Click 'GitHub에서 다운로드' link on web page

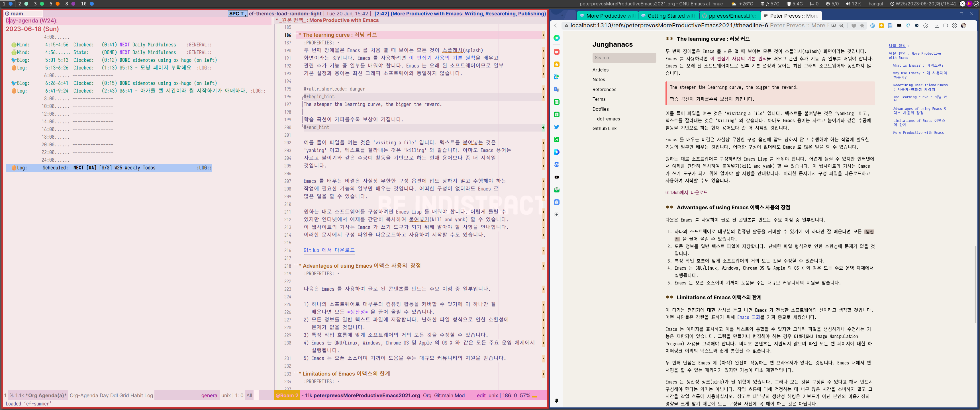point(686,192)
